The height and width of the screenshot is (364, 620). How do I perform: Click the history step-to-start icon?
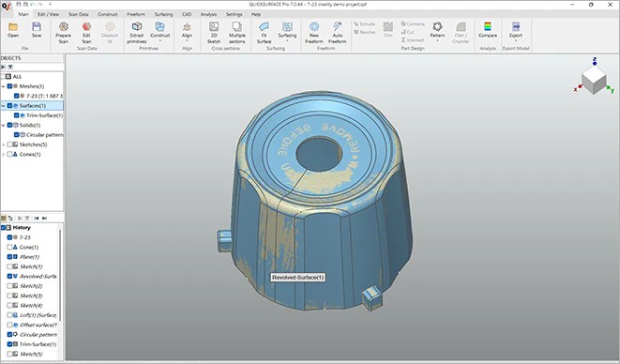pyautogui.click(x=37, y=218)
